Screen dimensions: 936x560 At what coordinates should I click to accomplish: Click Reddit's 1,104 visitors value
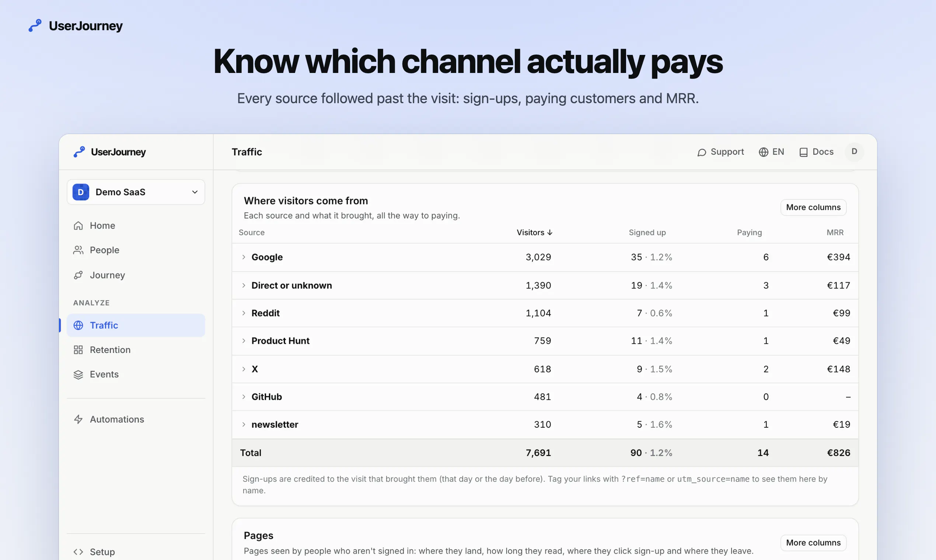click(539, 313)
